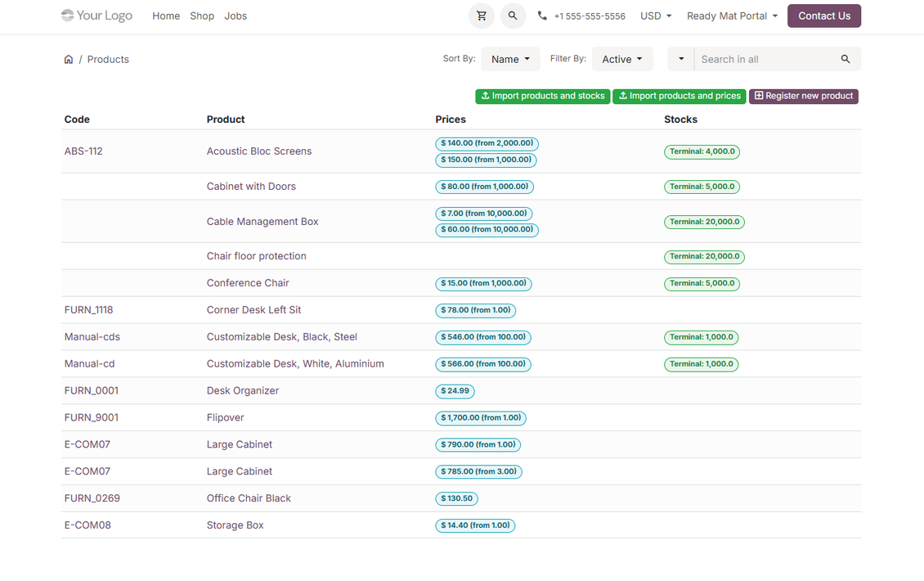The image size is (924, 581).
Task: Click the $ 15.00 (from 1,000.00) badge
Action: tap(484, 284)
